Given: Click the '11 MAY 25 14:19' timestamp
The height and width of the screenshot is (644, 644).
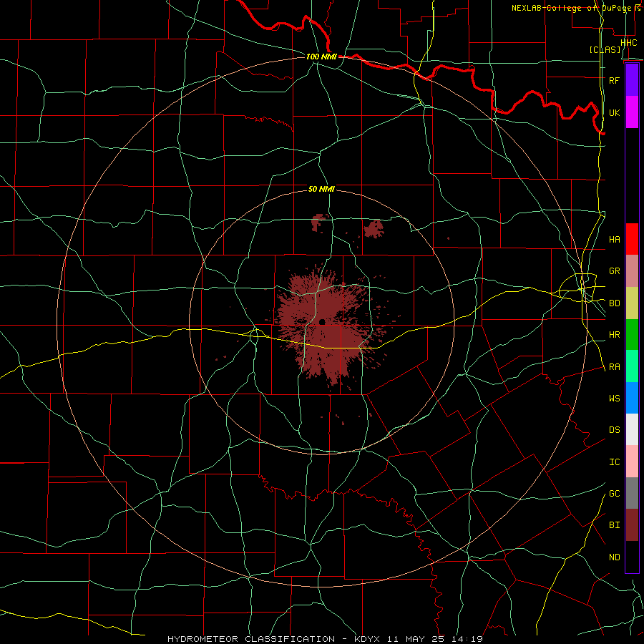Looking at the screenshot, I should 435,639.
